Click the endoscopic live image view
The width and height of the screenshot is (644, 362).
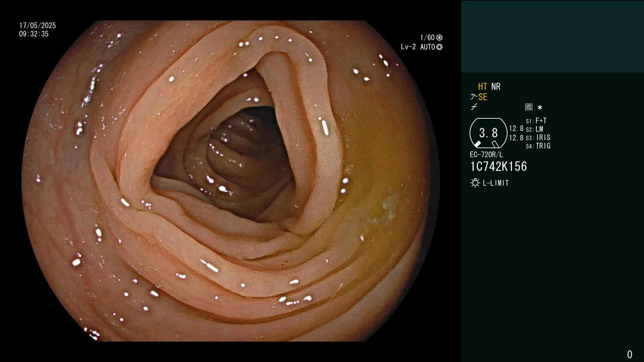pos(231,181)
